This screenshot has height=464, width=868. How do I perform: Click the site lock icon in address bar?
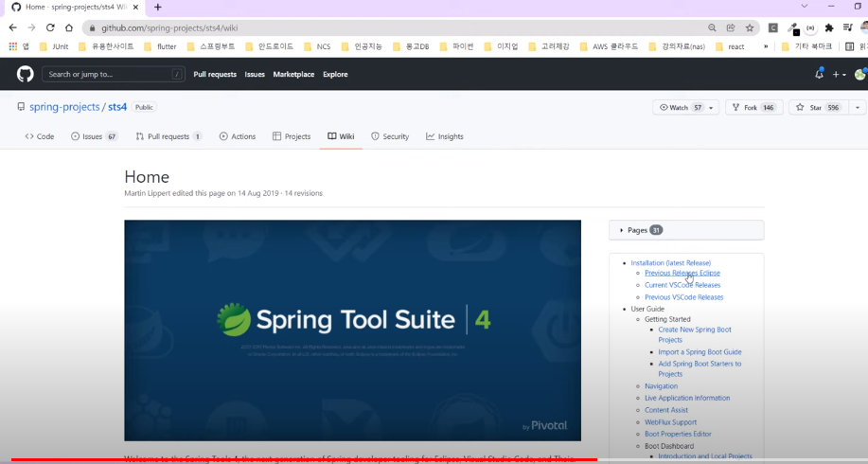93,27
